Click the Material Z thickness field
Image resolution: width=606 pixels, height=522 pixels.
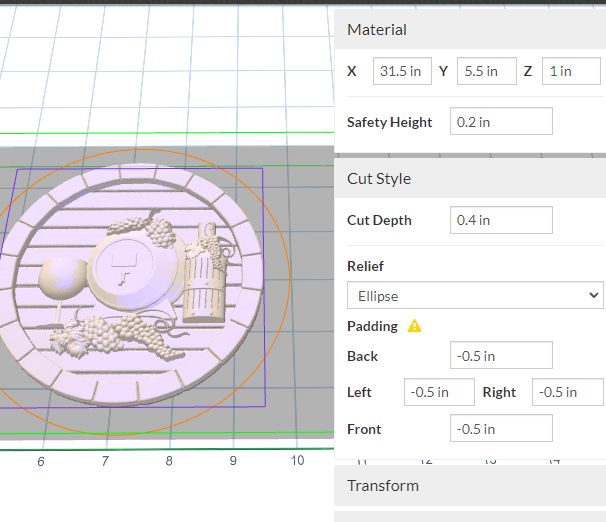pyautogui.click(x=571, y=71)
